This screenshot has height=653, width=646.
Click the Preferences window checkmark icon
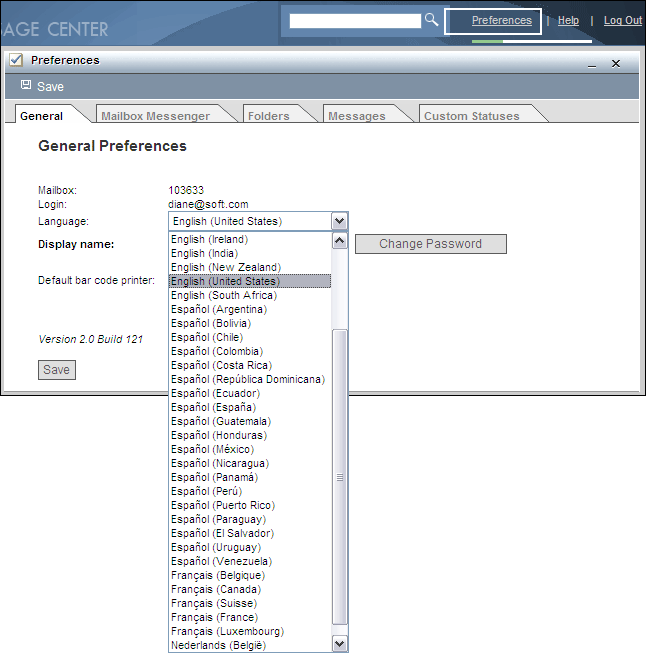click(x=16, y=61)
